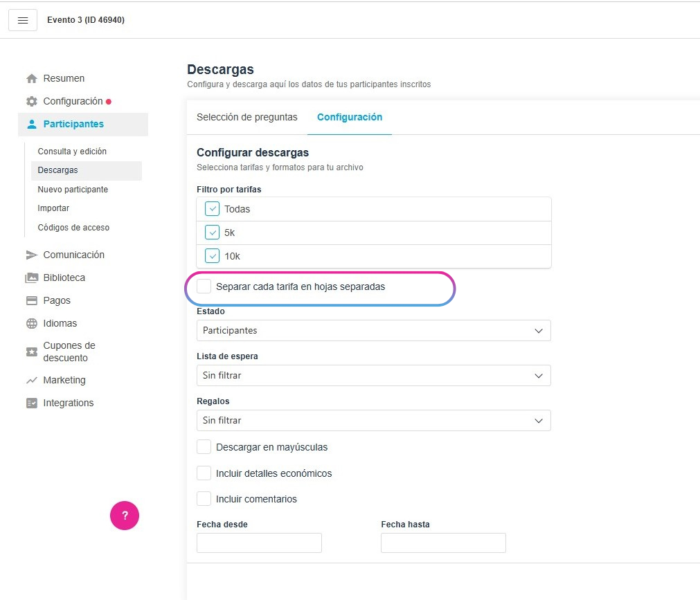Click the Pagos credit card icon
Image resolution: width=700 pixels, height=600 pixels.
pyautogui.click(x=31, y=301)
